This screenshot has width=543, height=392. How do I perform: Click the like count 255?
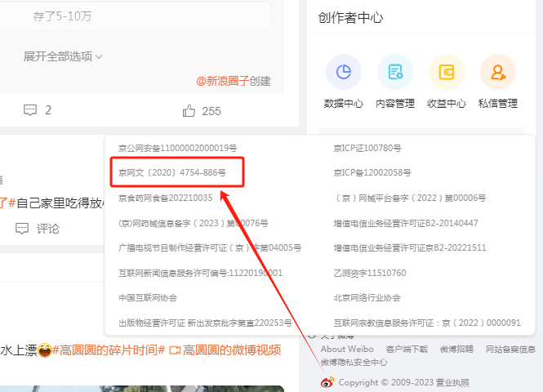(211, 111)
